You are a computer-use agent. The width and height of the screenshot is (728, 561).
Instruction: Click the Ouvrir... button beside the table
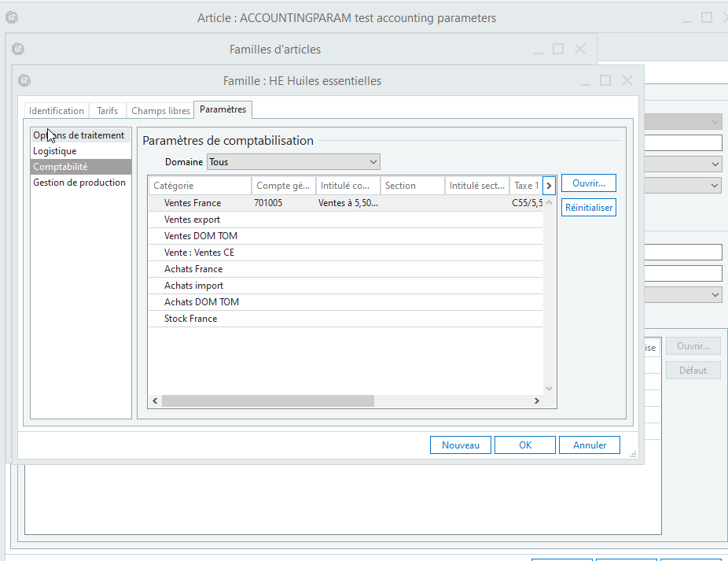coord(589,183)
